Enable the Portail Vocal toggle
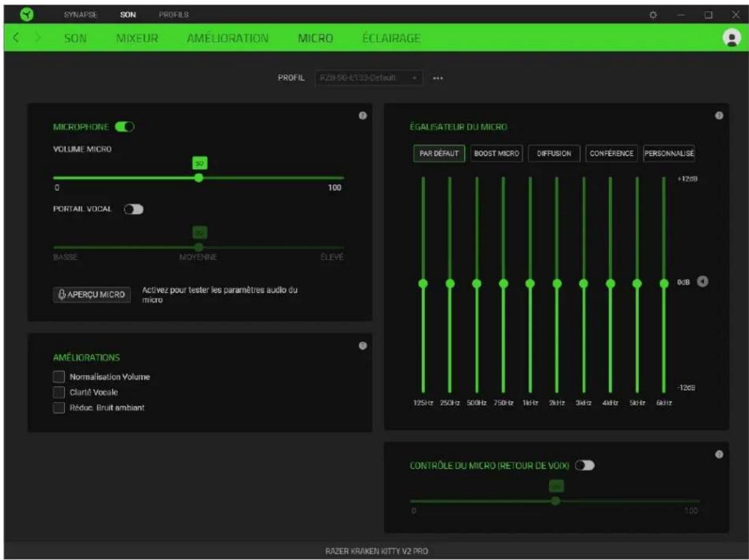The image size is (749, 560). click(134, 208)
